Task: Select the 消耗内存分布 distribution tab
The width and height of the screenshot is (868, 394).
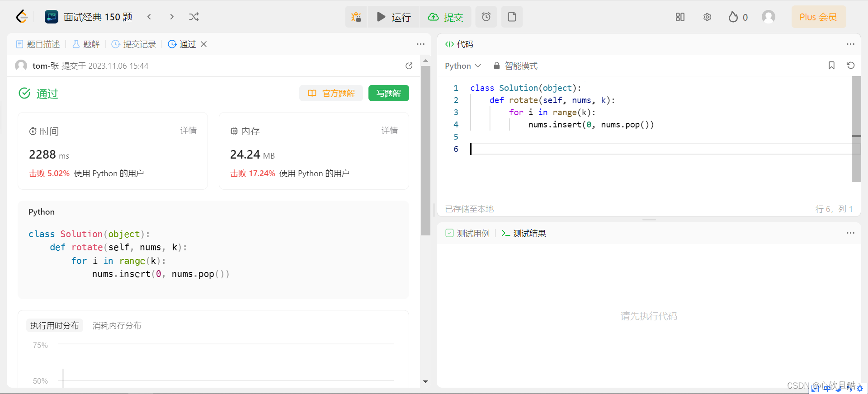Action: click(x=117, y=325)
